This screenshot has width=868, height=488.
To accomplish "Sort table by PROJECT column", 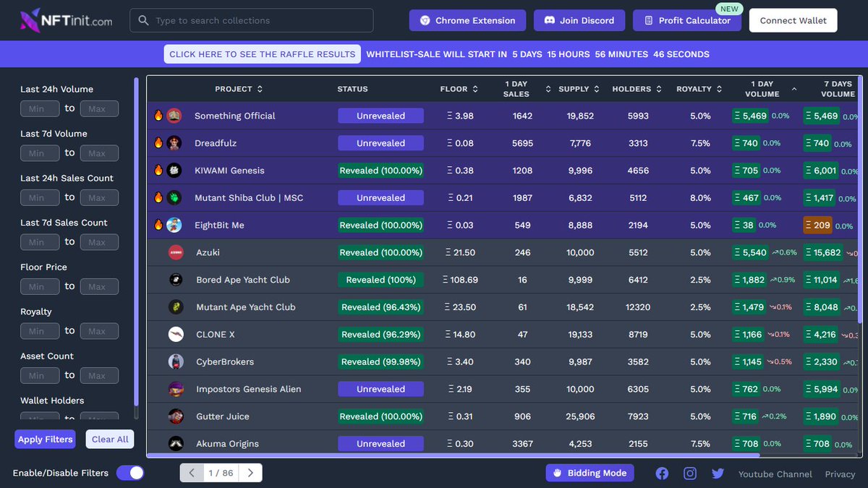I will pos(239,89).
